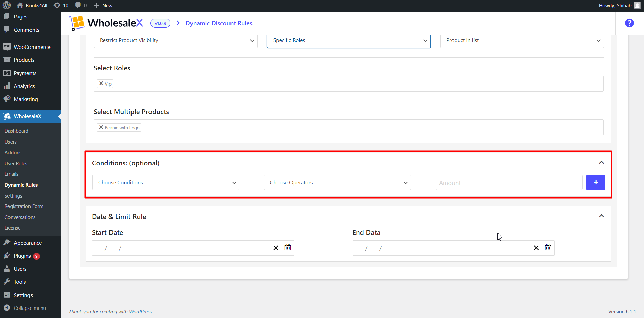Open the Restrict Product Visibility dropdown
644x318 pixels.
coord(176,40)
